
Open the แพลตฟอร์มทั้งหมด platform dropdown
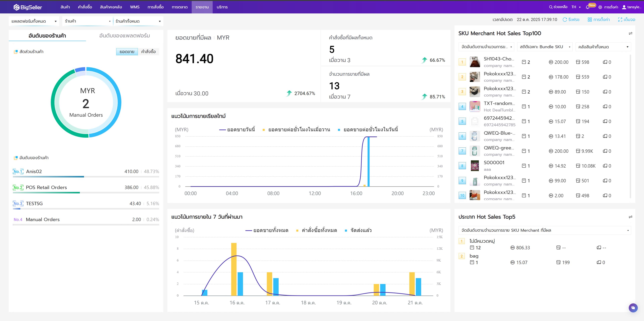pyautogui.click(x=34, y=21)
